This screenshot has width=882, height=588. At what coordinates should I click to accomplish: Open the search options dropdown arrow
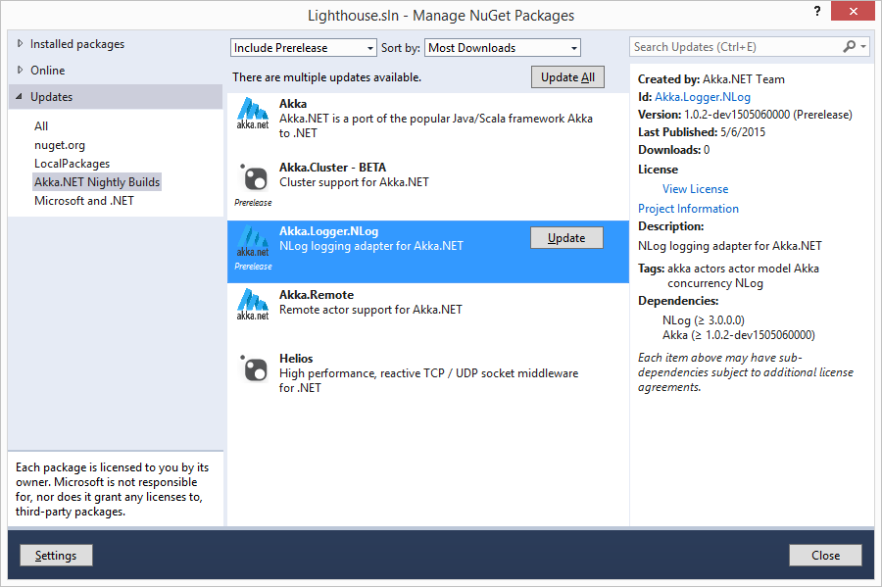863,47
